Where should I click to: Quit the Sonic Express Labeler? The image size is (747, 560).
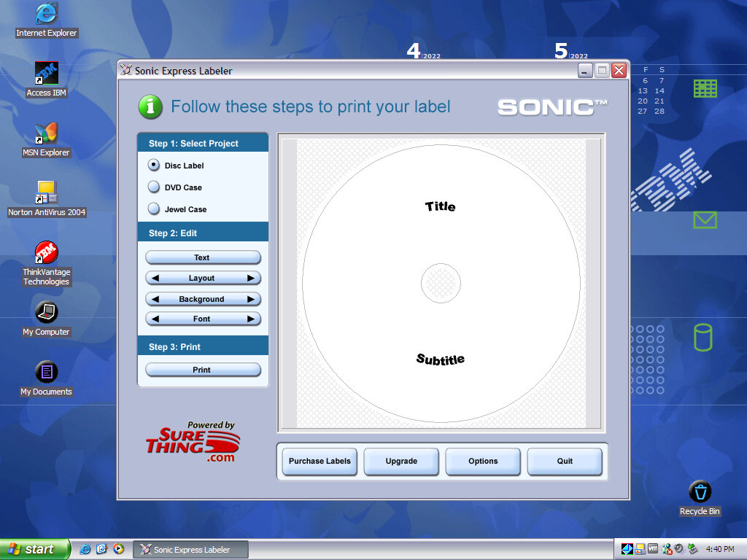tap(565, 461)
